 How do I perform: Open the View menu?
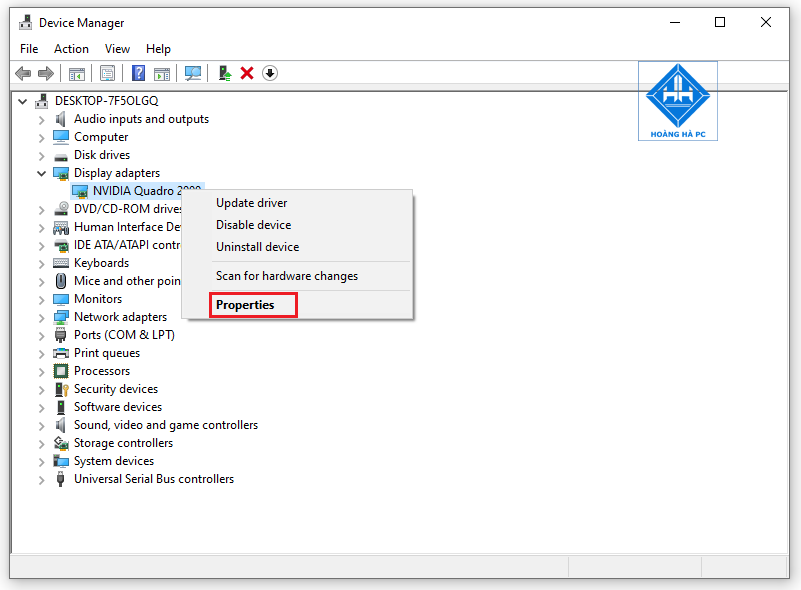[x=117, y=48]
